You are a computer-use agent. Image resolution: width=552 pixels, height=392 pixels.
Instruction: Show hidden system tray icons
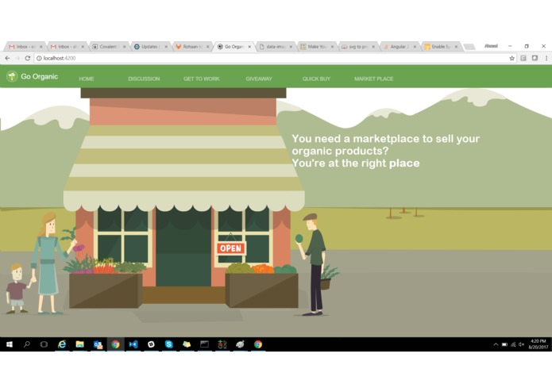coord(496,344)
